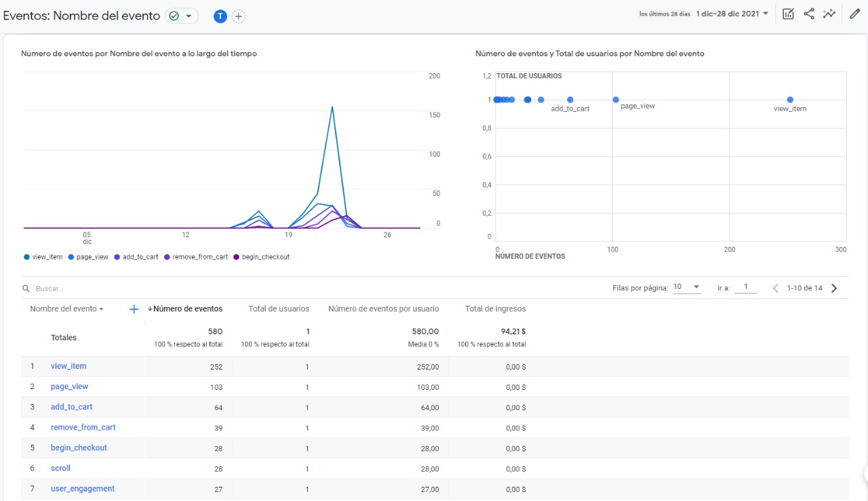868x501 pixels.
Task: Click the page_view scatter plot point
Action: [616, 100]
